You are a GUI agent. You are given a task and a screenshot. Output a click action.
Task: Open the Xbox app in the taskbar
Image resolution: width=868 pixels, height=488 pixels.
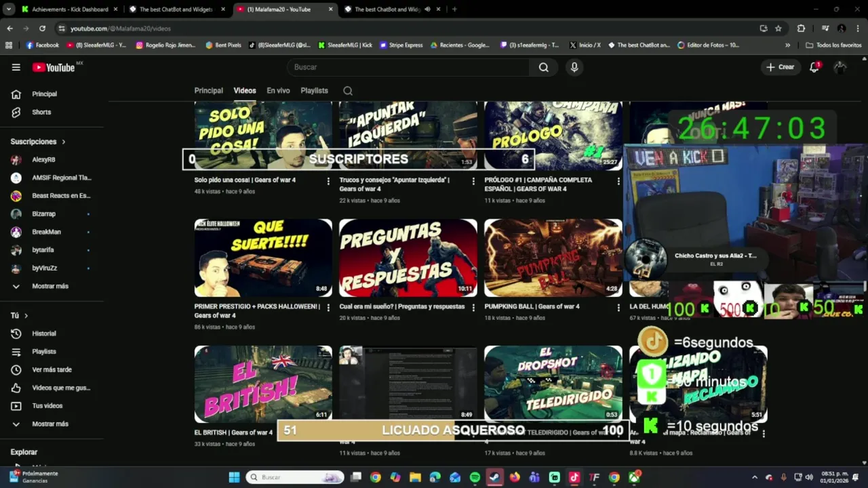tap(634, 477)
